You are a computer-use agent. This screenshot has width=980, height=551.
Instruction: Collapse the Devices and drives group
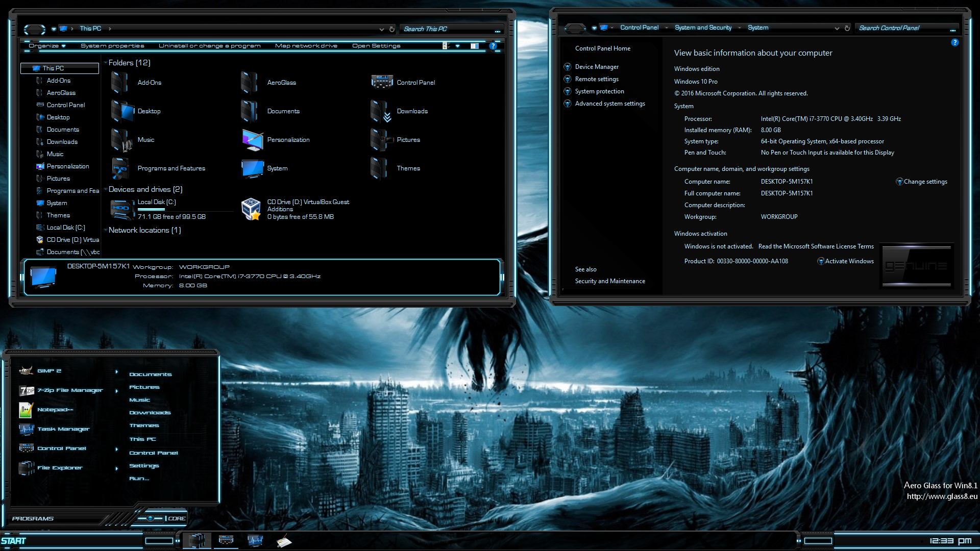coord(106,189)
